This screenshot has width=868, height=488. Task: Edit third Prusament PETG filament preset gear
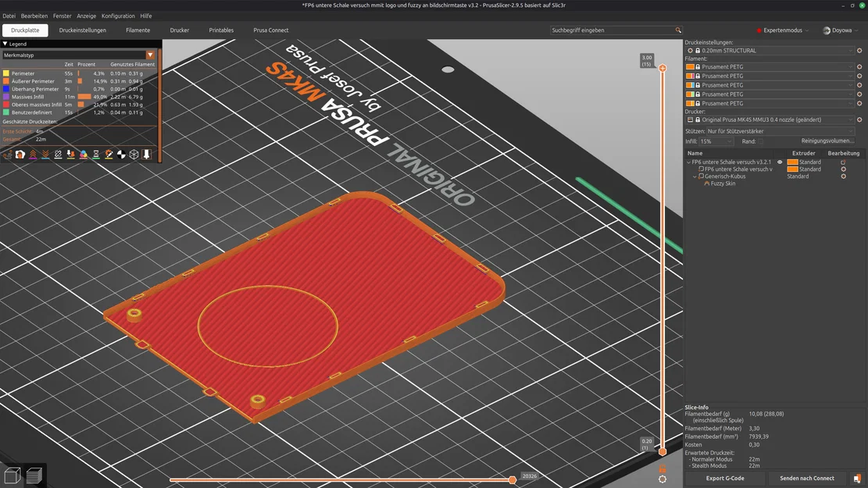coord(859,85)
